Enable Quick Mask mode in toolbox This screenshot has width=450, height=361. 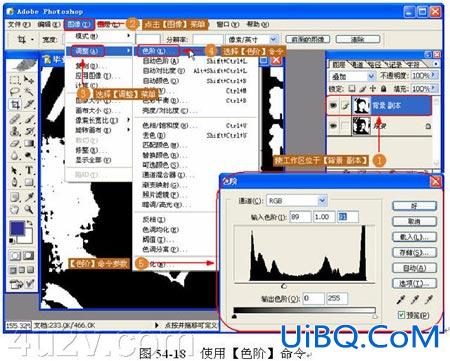coord(29,256)
